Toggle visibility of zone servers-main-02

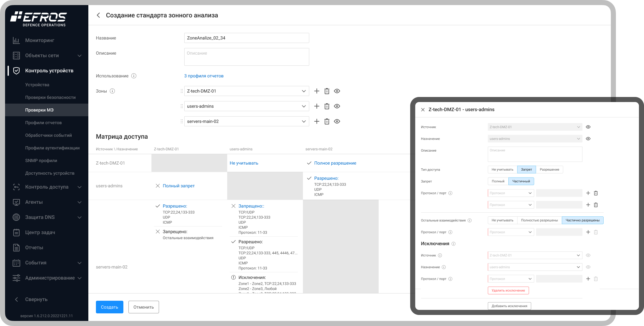coord(337,121)
